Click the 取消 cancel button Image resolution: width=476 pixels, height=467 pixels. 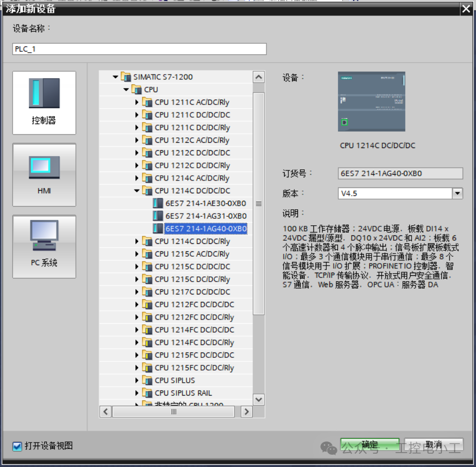(x=433, y=445)
